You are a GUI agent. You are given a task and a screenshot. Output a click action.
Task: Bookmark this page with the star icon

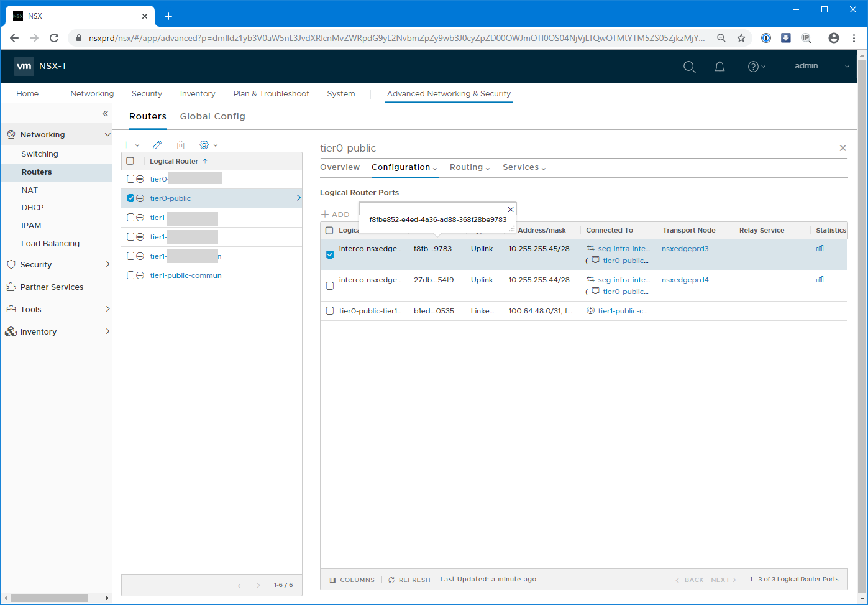tap(741, 38)
